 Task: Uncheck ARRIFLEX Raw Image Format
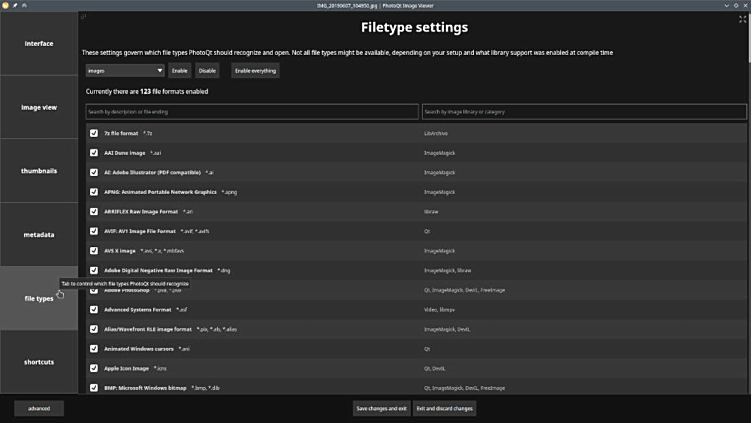tap(94, 211)
